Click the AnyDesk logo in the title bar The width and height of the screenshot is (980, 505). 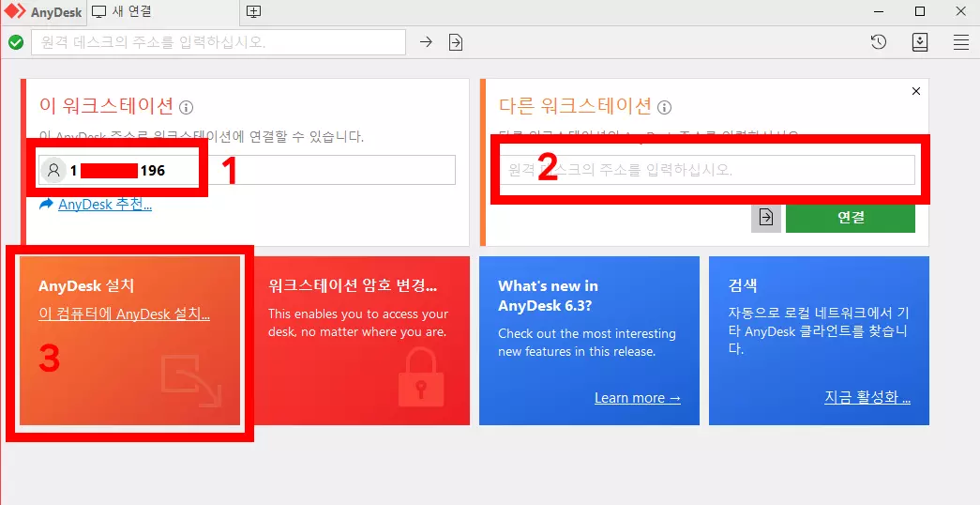(x=15, y=12)
